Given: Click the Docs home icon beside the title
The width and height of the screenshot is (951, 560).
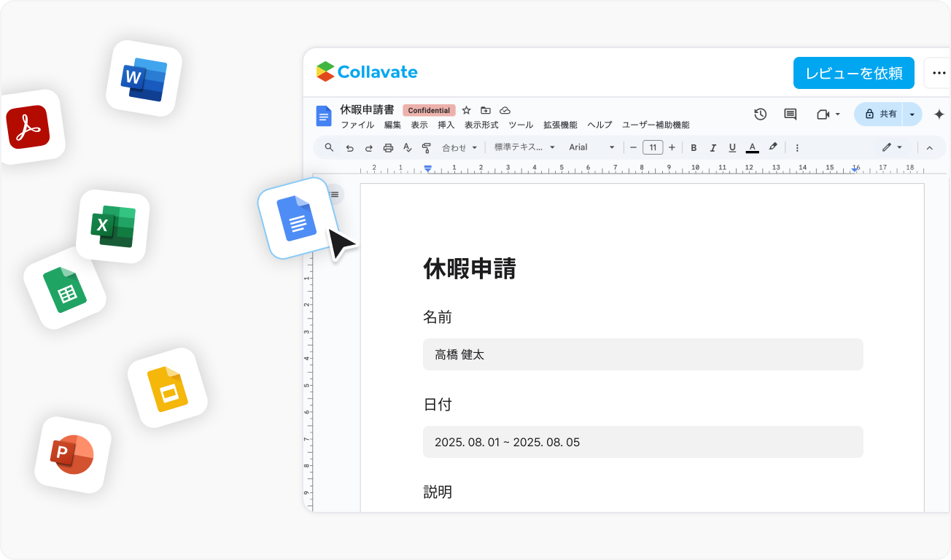Looking at the screenshot, I should pyautogui.click(x=323, y=117).
